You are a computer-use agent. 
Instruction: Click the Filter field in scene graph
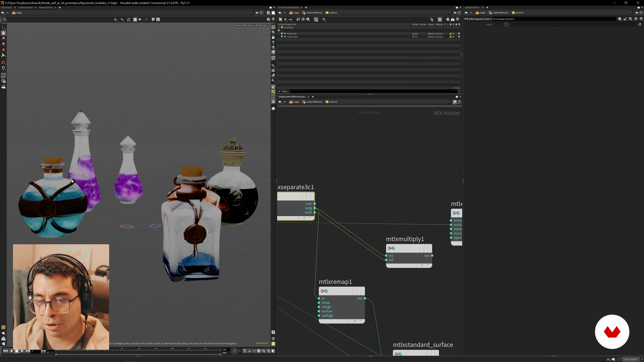click(x=370, y=92)
